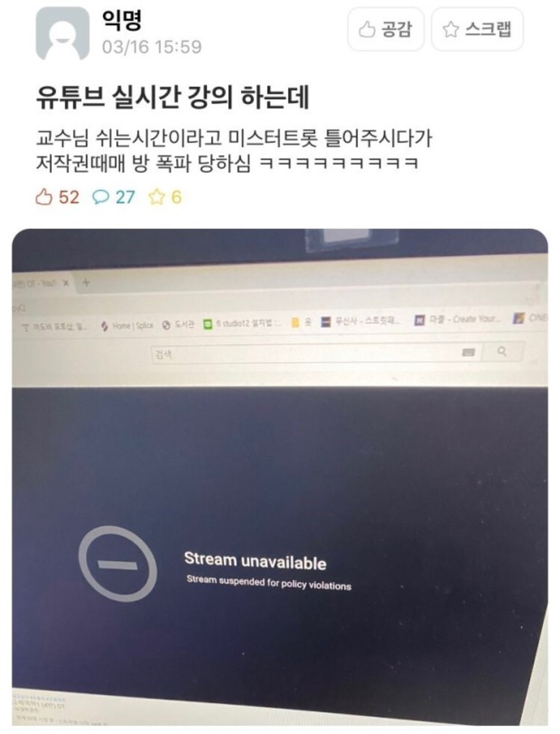Viewport: 560px width, 734px height.
Task: Click the 공감 like button
Action: (x=385, y=30)
